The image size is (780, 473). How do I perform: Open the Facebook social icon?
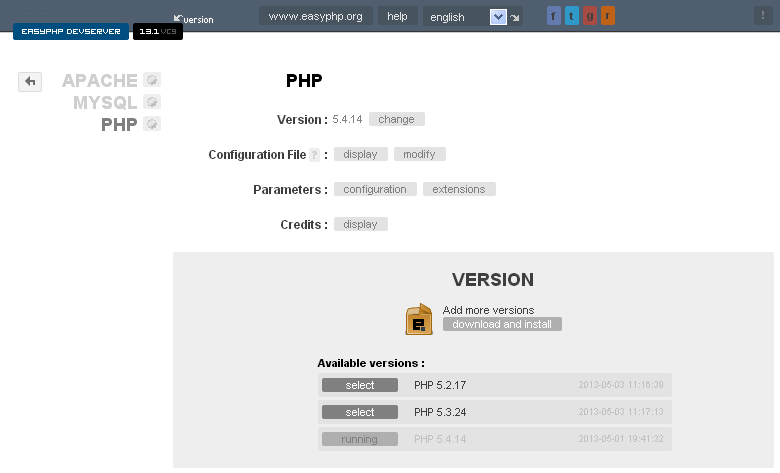(554, 16)
